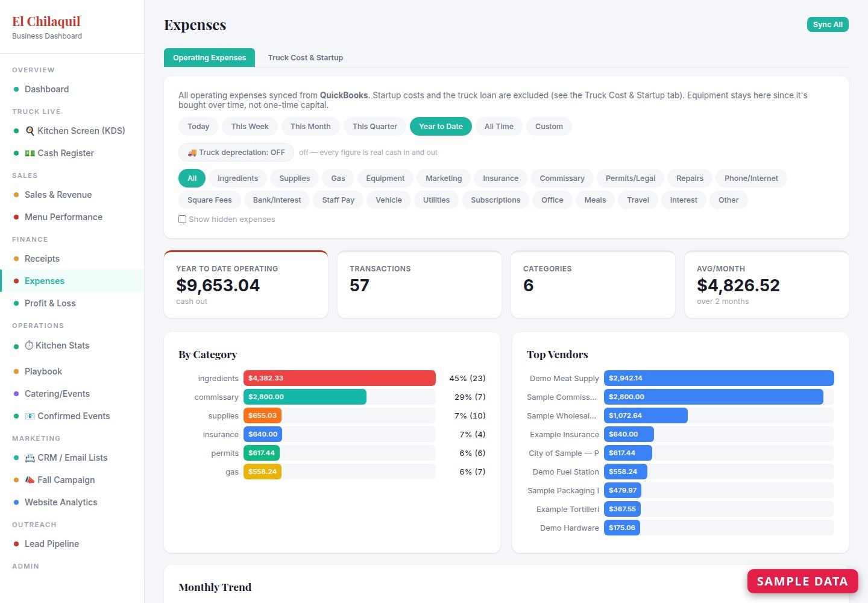Go to Kitchen Stats page
Image resolution: width=868 pixels, height=603 pixels.
point(72,346)
